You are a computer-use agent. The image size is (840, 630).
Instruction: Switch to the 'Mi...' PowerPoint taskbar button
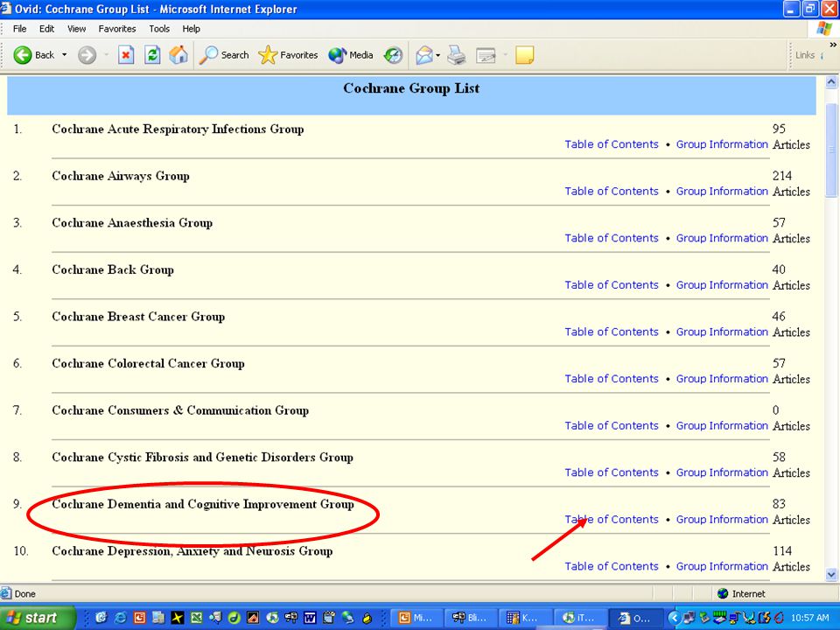416,618
